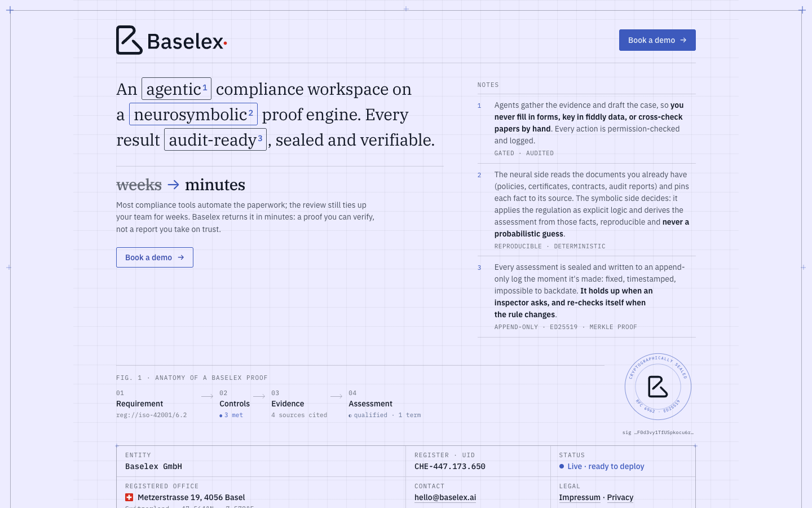Click the '3 met' controls indicator

[x=231, y=415]
